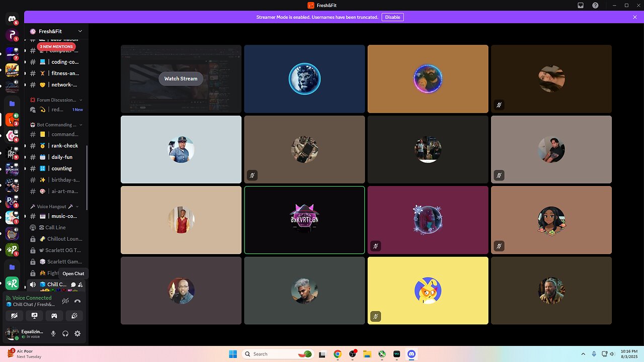
Task: Click the Voice Connected status text
Action: [32, 298]
